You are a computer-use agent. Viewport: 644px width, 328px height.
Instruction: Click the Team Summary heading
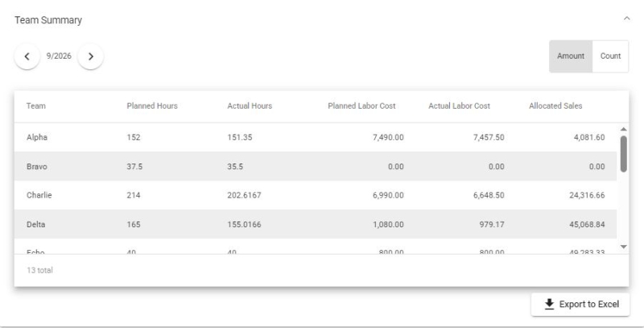[x=48, y=20]
